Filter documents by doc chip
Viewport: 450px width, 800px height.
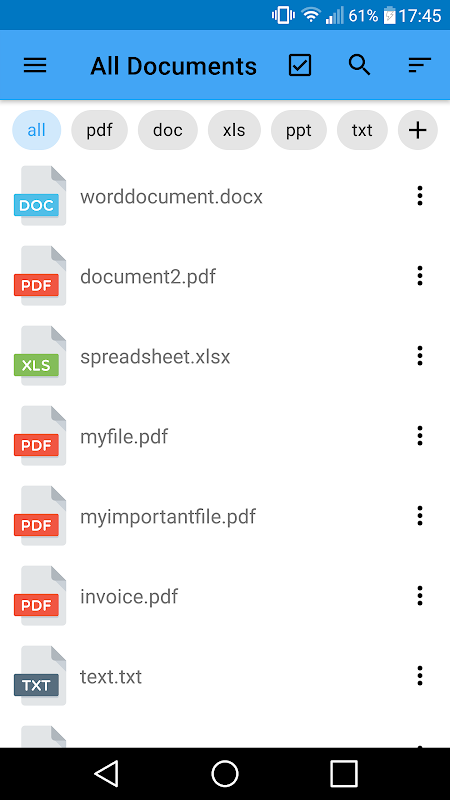tap(168, 130)
